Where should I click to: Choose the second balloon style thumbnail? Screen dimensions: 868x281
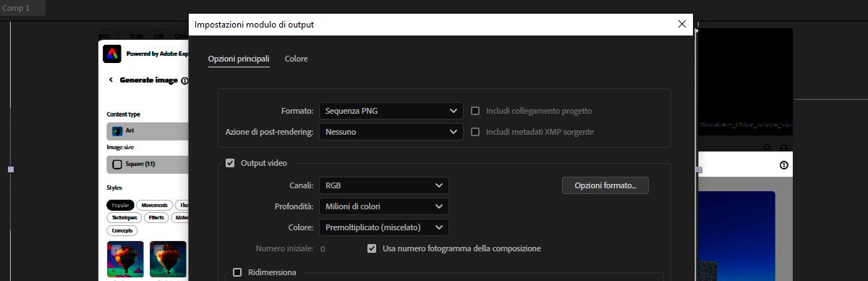point(168,260)
